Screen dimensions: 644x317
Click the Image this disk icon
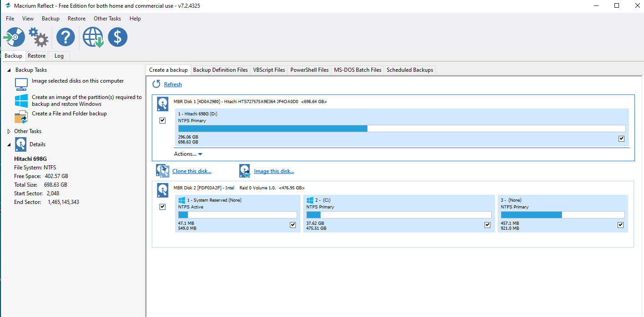click(x=245, y=171)
